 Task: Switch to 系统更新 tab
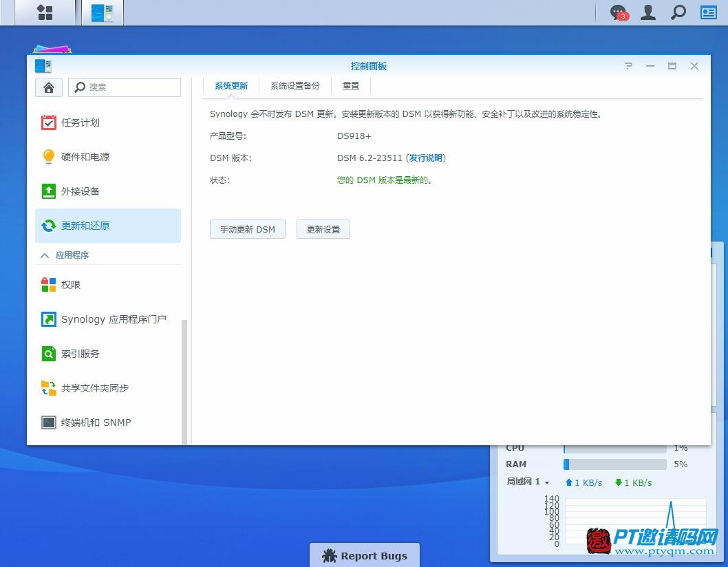pos(231,86)
